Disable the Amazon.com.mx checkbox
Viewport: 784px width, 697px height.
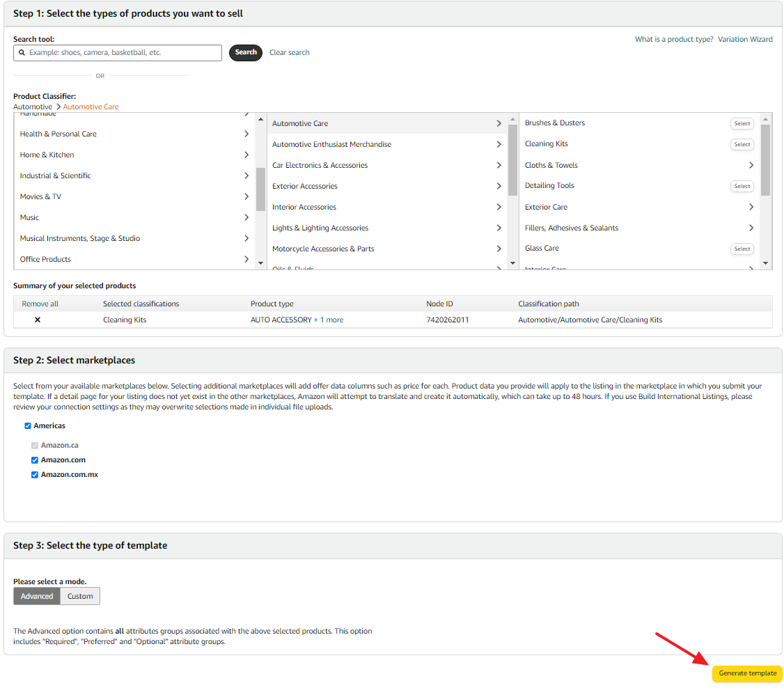pyautogui.click(x=34, y=474)
